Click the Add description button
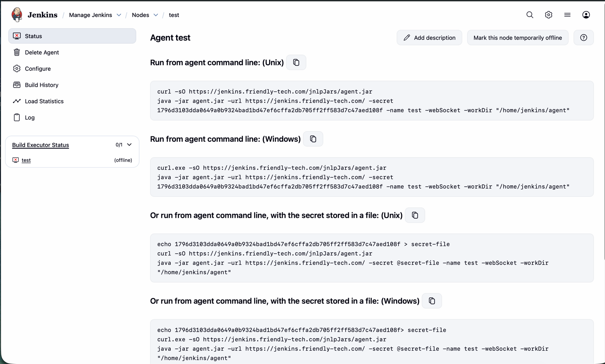605x364 pixels. point(429,37)
